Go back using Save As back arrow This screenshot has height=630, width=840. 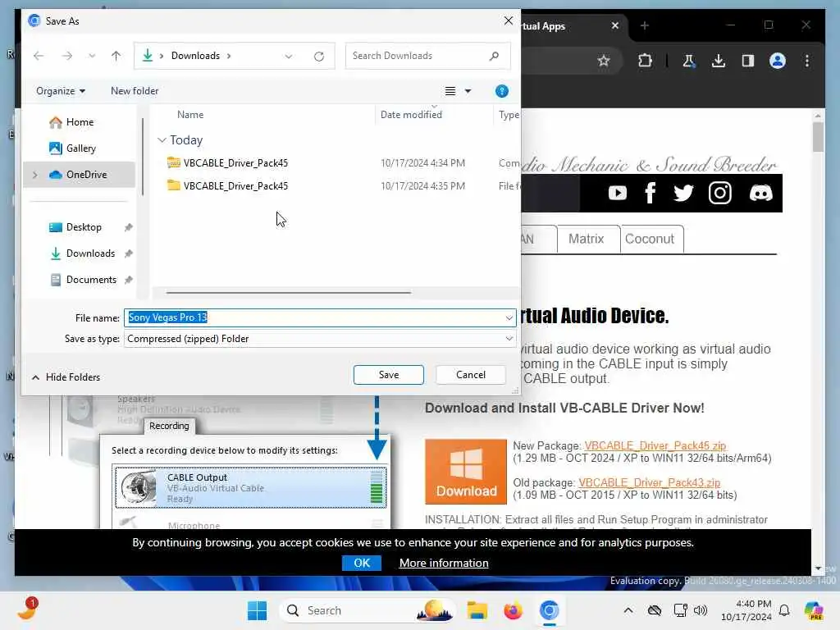tap(39, 56)
